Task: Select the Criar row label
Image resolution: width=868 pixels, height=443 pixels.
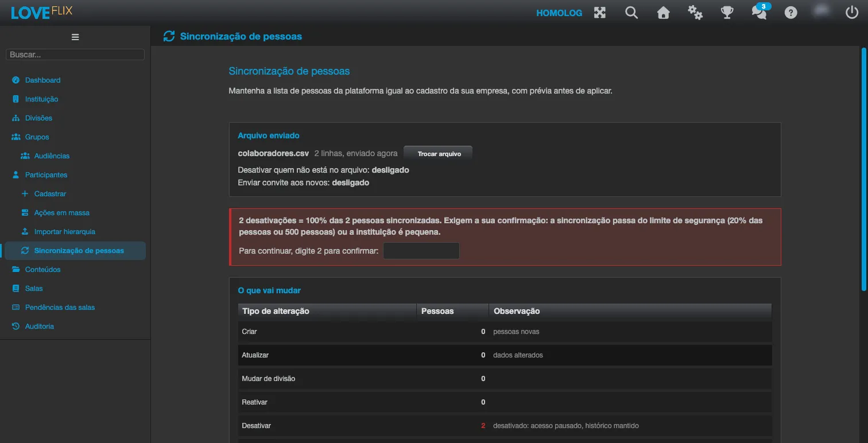Action: coord(250,332)
